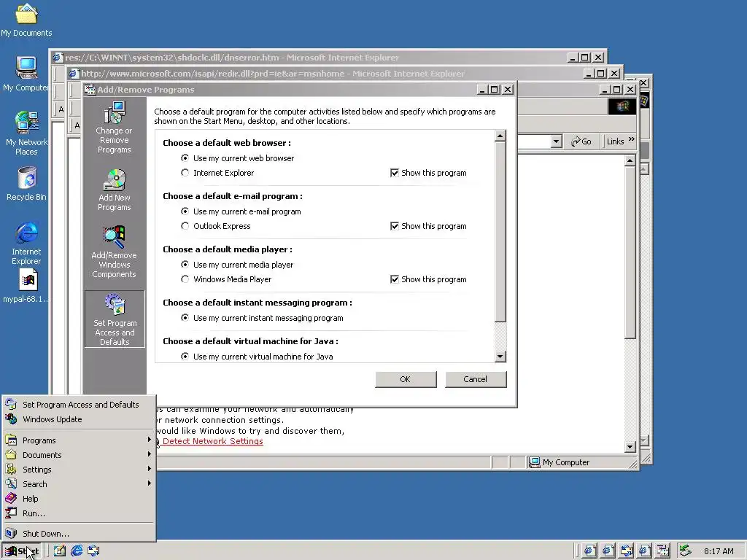Viewport: 747px width, 560px height.
Task: Click Show Desktop quick launch icon
Action: tap(60, 551)
